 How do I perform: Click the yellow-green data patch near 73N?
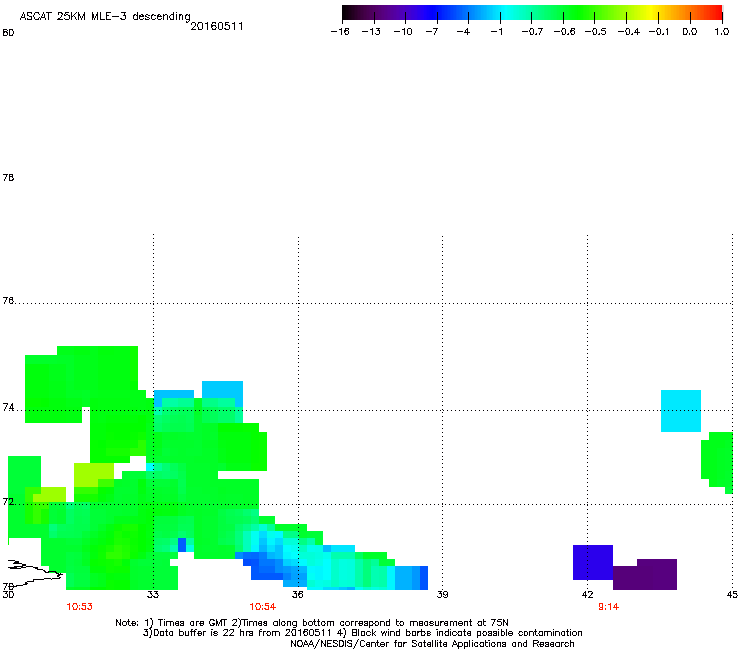click(x=94, y=473)
